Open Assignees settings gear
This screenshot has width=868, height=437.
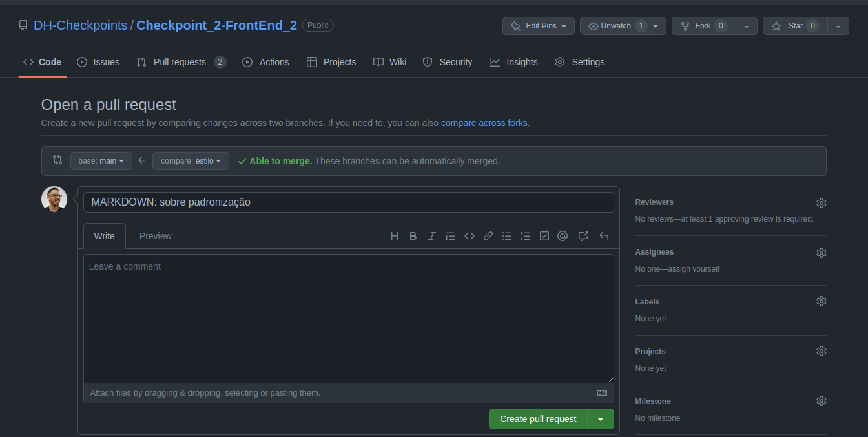(821, 253)
